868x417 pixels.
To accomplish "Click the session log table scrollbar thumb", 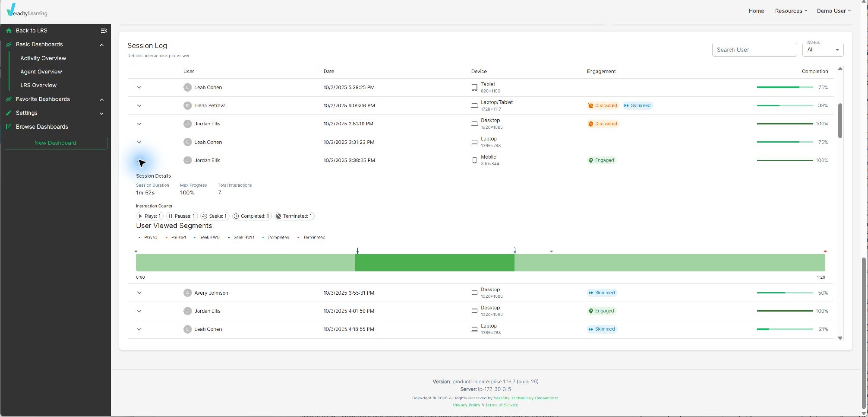I will tap(840, 121).
